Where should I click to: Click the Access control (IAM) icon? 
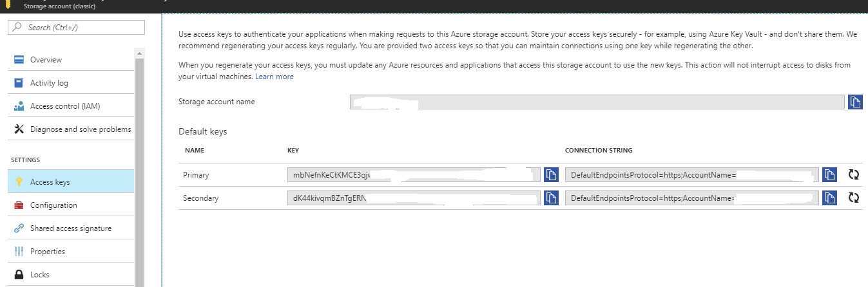tap(19, 106)
